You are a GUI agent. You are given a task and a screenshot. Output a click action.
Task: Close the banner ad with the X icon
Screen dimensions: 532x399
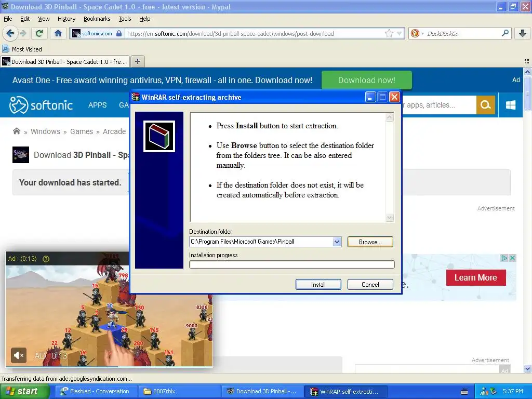pyautogui.click(x=513, y=258)
